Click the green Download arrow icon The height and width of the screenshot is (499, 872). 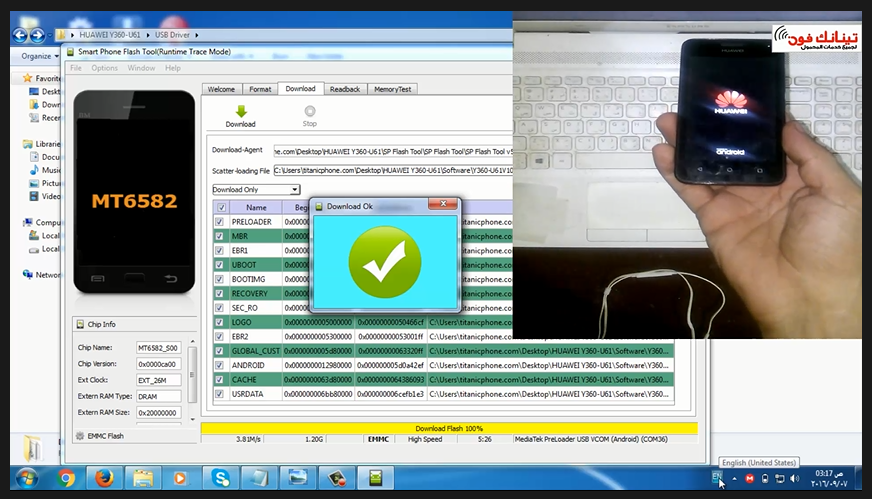[x=241, y=111]
